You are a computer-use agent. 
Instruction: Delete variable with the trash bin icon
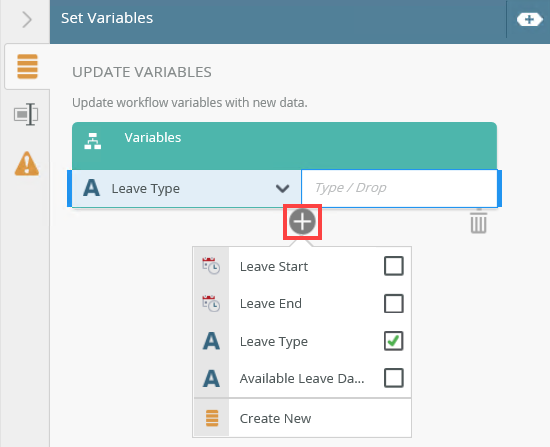pos(478,221)
